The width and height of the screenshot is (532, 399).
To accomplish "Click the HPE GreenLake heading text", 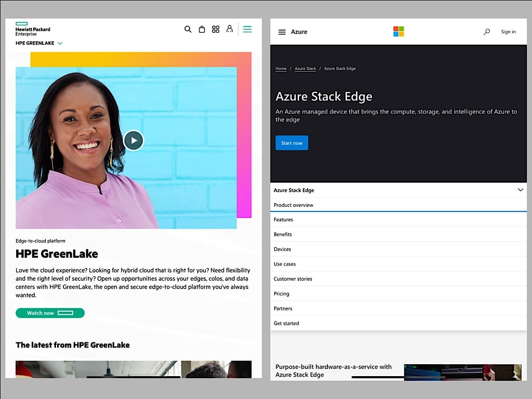I will pos(57,254).
